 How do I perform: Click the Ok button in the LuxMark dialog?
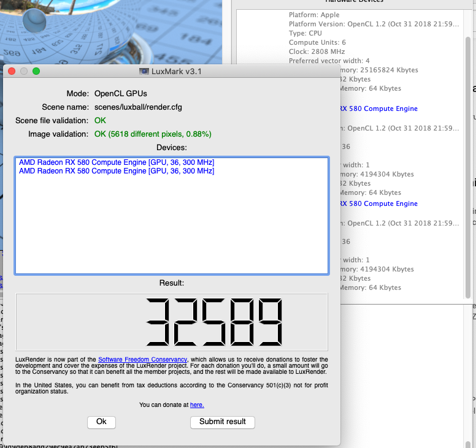(101, 422)
